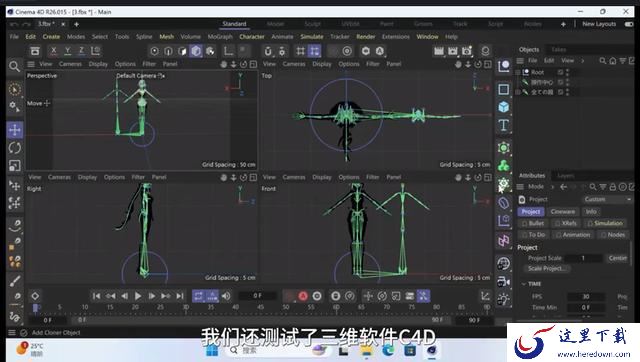Open the Simulate menu

click(312, 37)
